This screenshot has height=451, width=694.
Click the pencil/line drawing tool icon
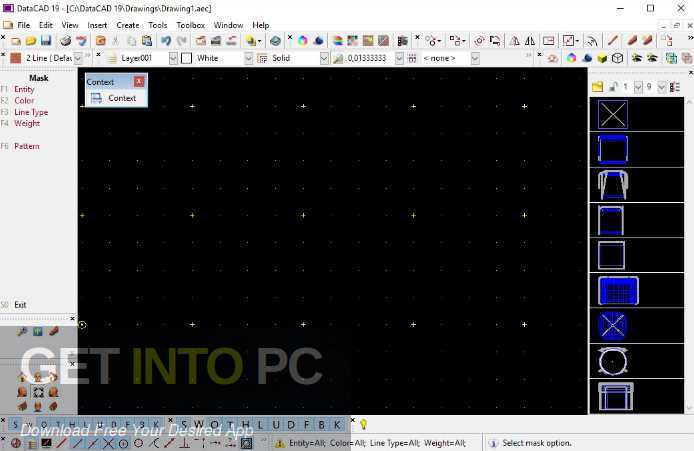[x=613, y=41]
